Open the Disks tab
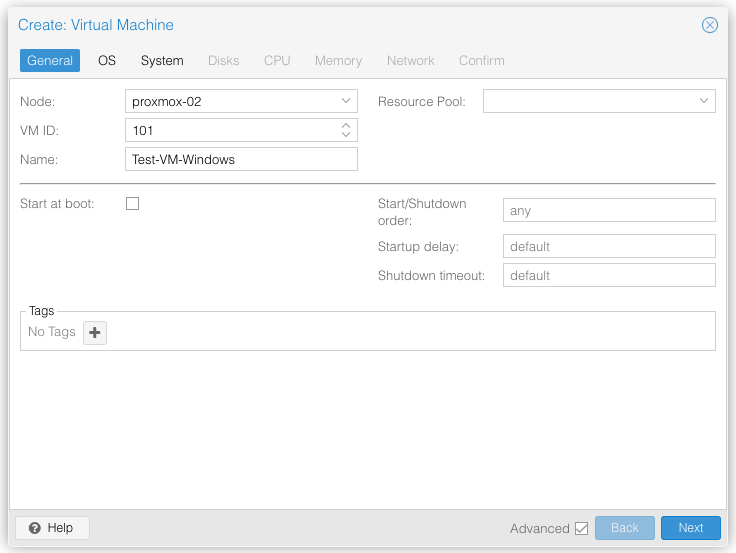 [223, 60]
